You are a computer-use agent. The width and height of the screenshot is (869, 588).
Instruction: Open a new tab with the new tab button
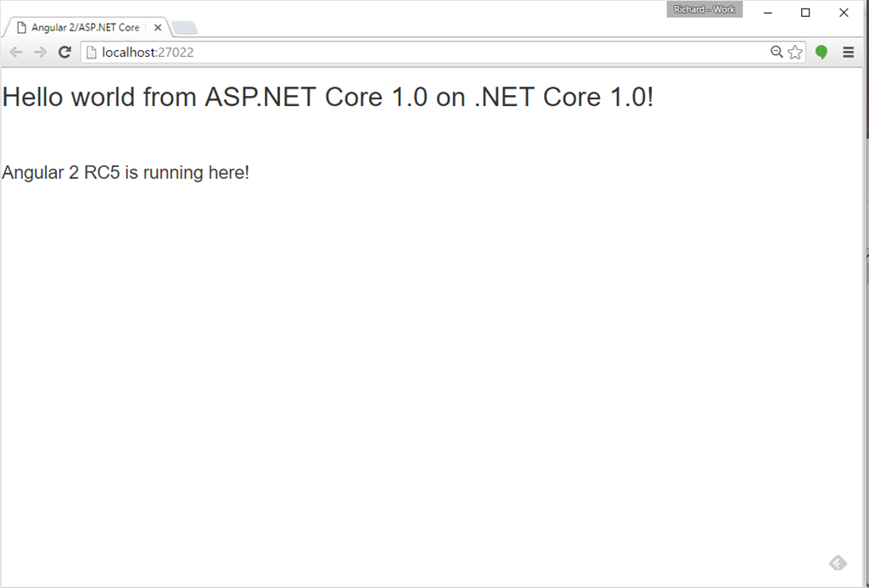point(184,28)
